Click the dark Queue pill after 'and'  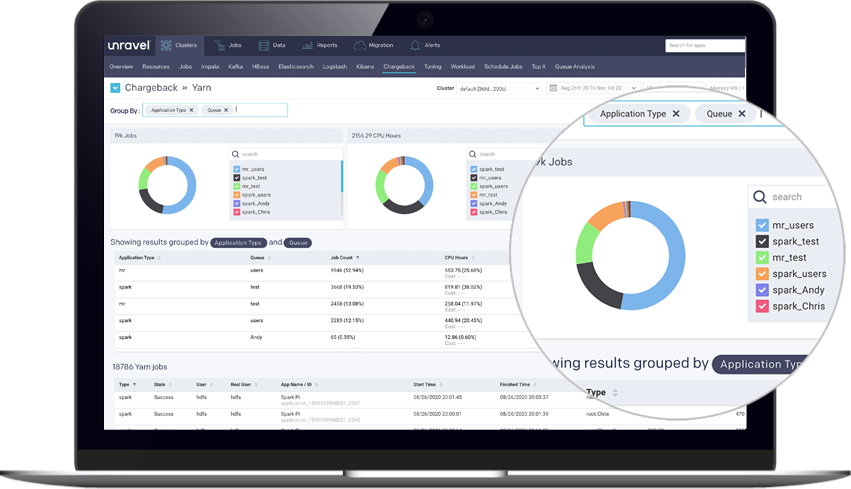pyautogui.click(x=298, y=243)
